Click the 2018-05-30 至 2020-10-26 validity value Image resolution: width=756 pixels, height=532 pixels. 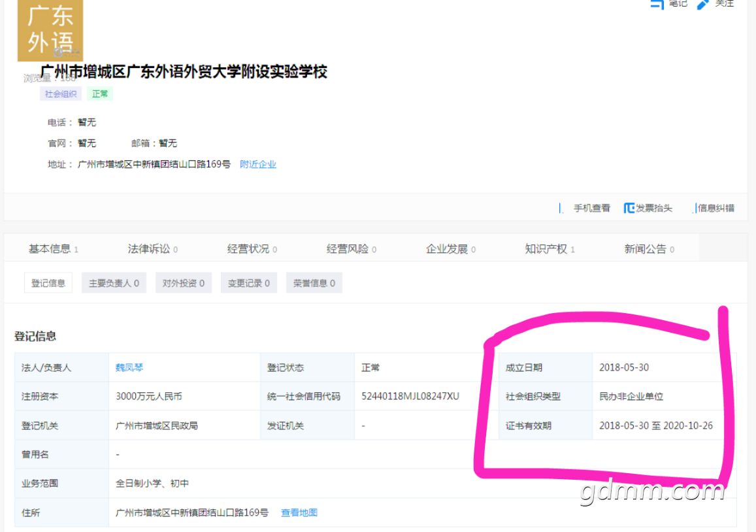(656, 425)
